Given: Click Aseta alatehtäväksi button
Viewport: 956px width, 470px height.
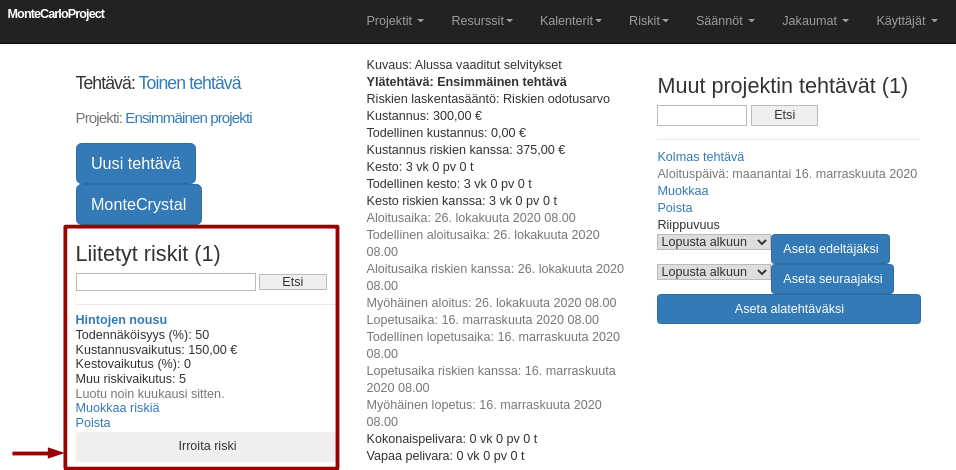Looking at the screenshot, I should 788,309.
